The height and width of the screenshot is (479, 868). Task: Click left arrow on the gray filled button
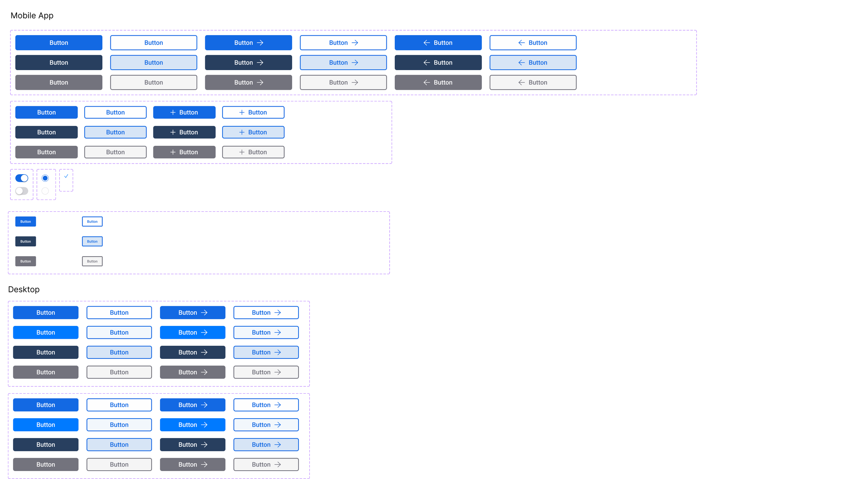click(x=427, y=82)
